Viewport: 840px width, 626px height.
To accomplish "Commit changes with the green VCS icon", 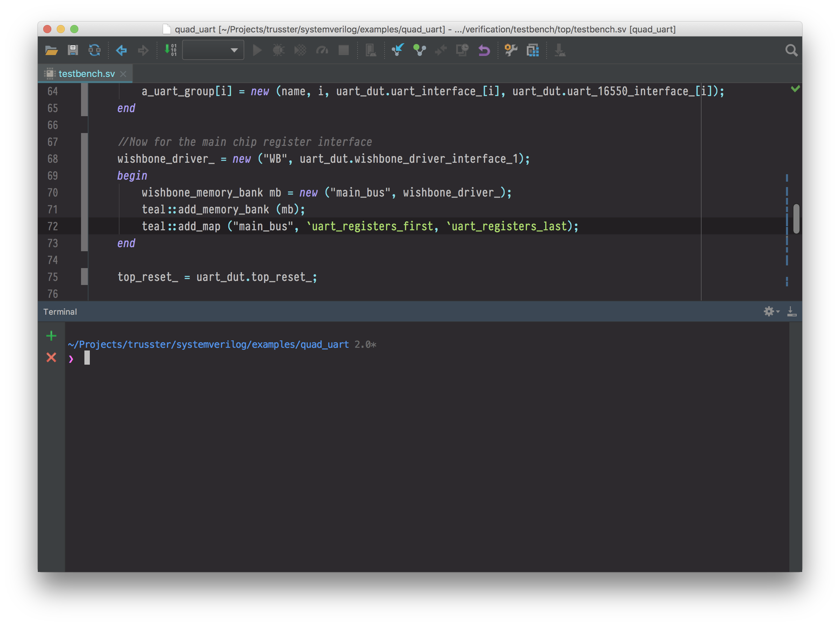I will 419,50.
